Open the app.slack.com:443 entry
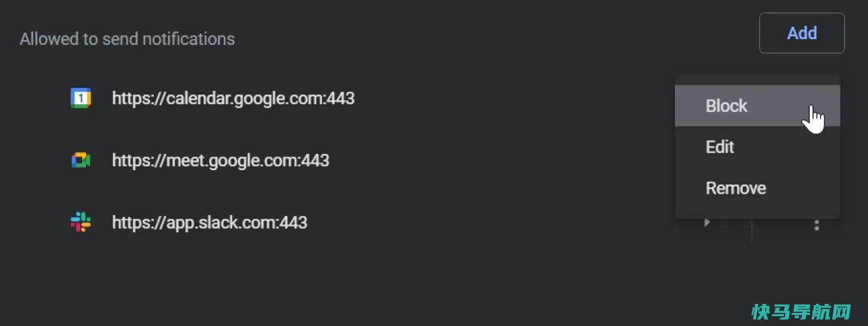 [x=209, y=222]
